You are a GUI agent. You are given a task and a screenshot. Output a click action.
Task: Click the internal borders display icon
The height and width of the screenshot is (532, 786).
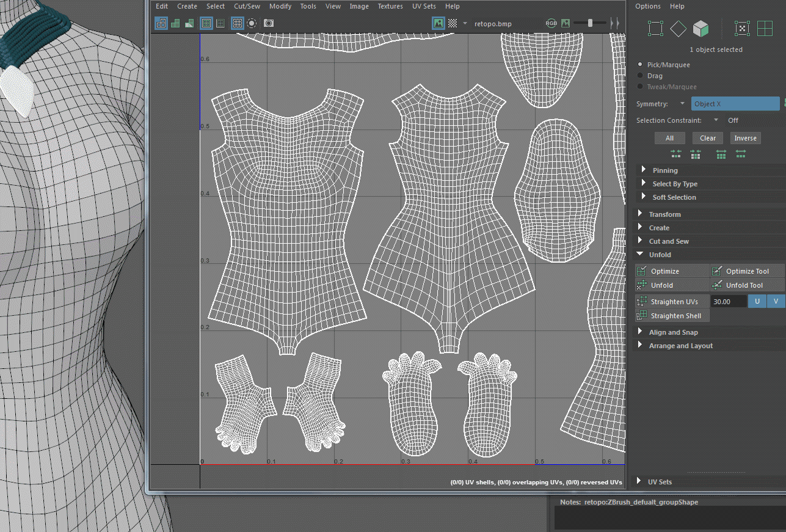(220, 23)
